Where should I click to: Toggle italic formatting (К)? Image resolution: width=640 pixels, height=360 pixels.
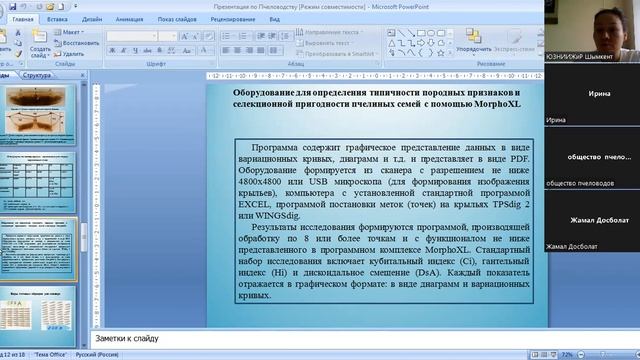point(124,51)
